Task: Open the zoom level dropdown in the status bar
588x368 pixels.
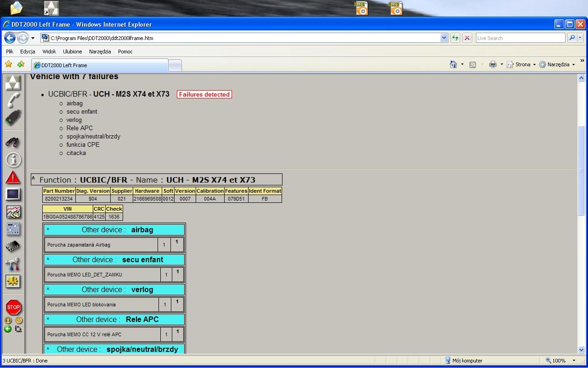Action: (x=574, y=361)
